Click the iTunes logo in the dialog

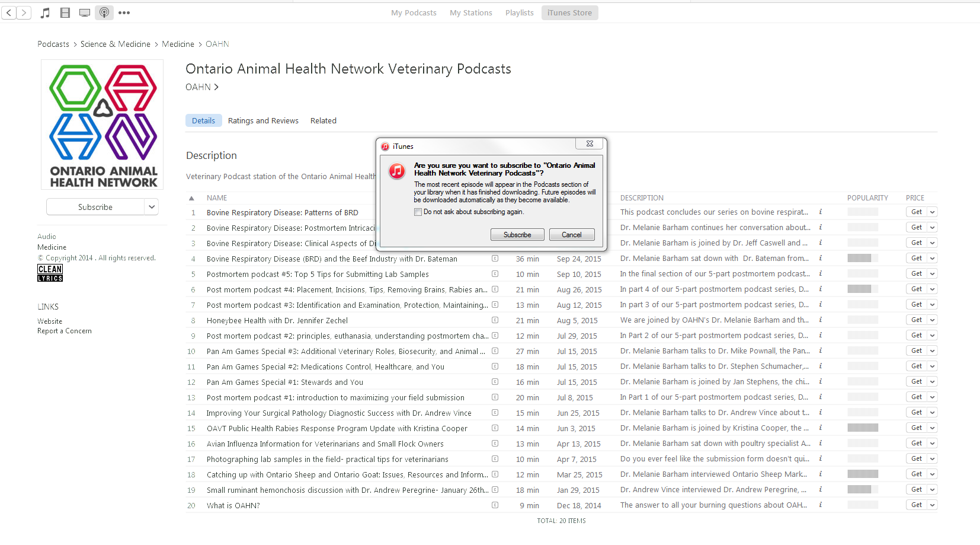pos(396,171)
